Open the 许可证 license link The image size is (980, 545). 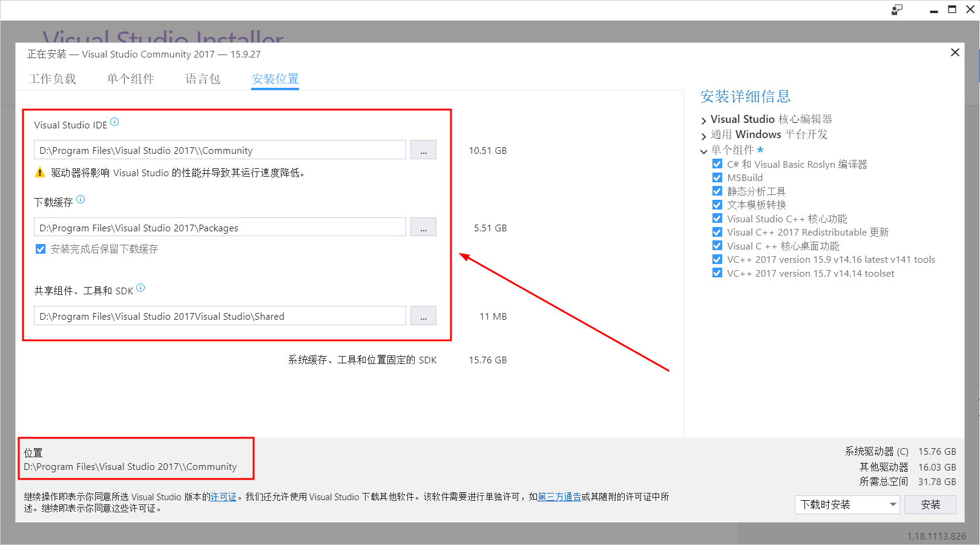[223, 497]
